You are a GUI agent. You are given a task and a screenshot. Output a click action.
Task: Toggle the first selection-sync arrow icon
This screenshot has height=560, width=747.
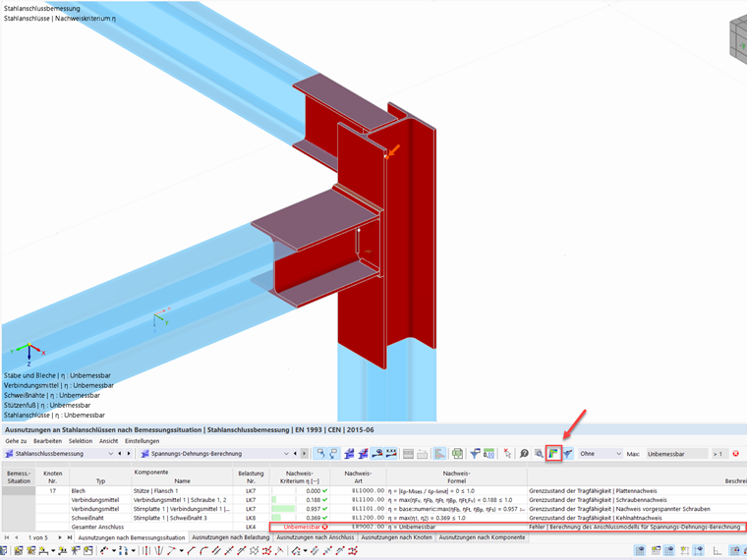320,453
